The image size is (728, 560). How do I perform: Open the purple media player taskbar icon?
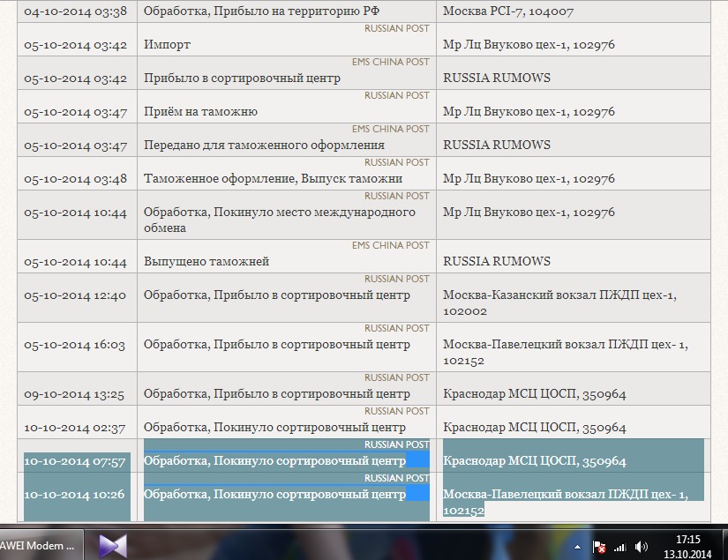click(x=112, y=545)
